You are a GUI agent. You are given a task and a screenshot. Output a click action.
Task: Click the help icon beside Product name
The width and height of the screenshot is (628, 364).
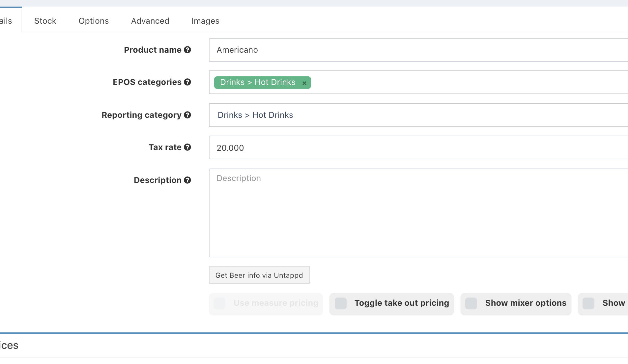point(187,50)
